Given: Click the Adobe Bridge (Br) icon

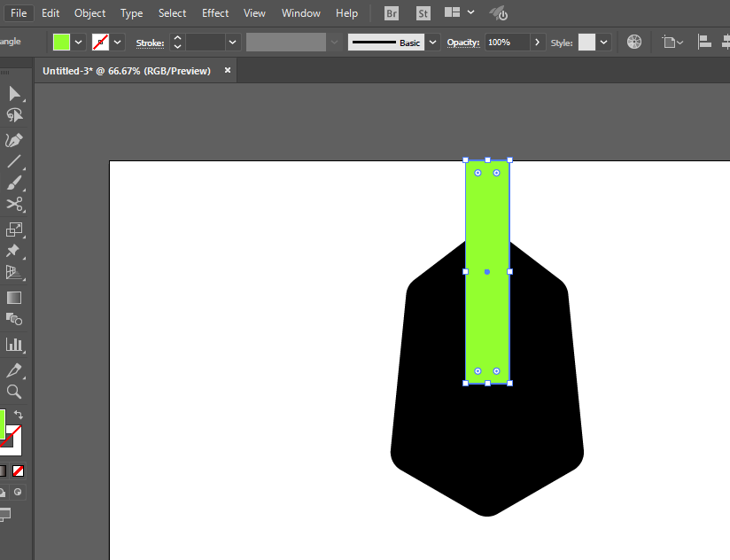Looking at the screenshot, I should tap(392, 13).
